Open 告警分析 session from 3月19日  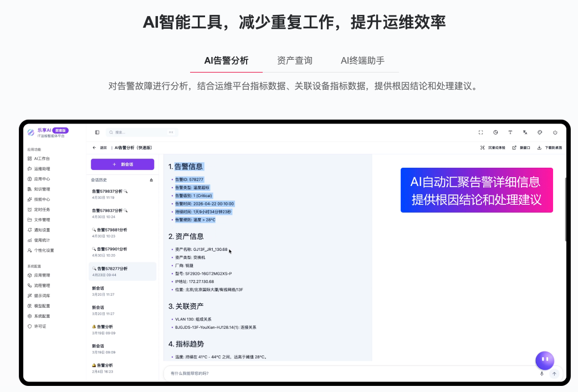coord(122,329)
